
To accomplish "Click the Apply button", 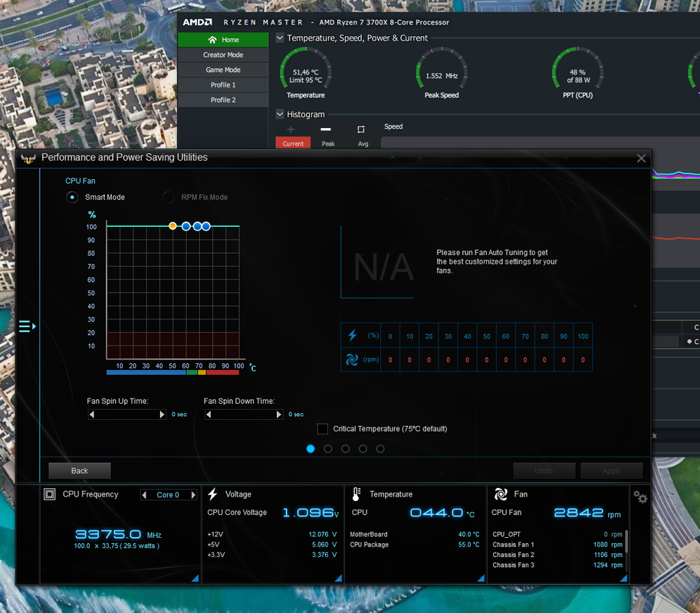I will pos(611,470).
